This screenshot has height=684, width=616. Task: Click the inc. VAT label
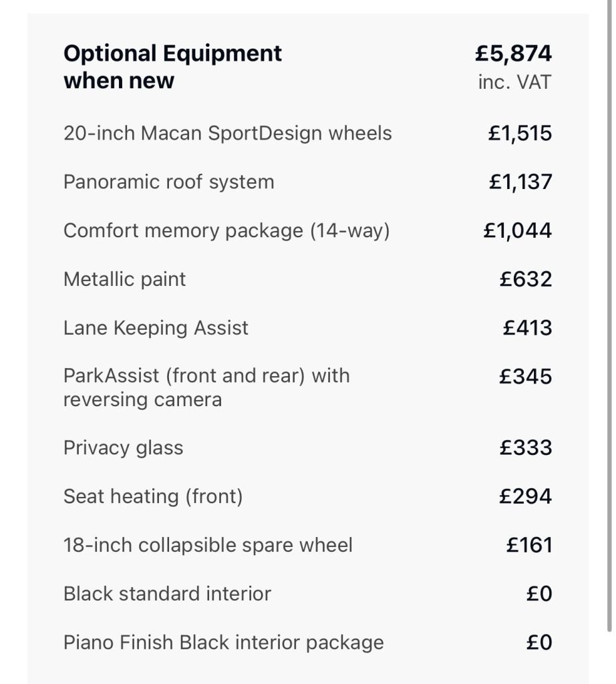click(514, 82)
